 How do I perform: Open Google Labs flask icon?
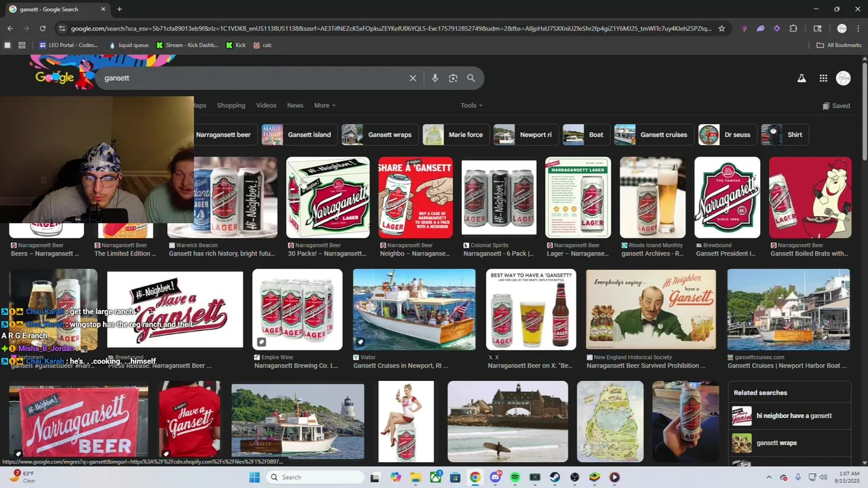(x=802, y=78)
